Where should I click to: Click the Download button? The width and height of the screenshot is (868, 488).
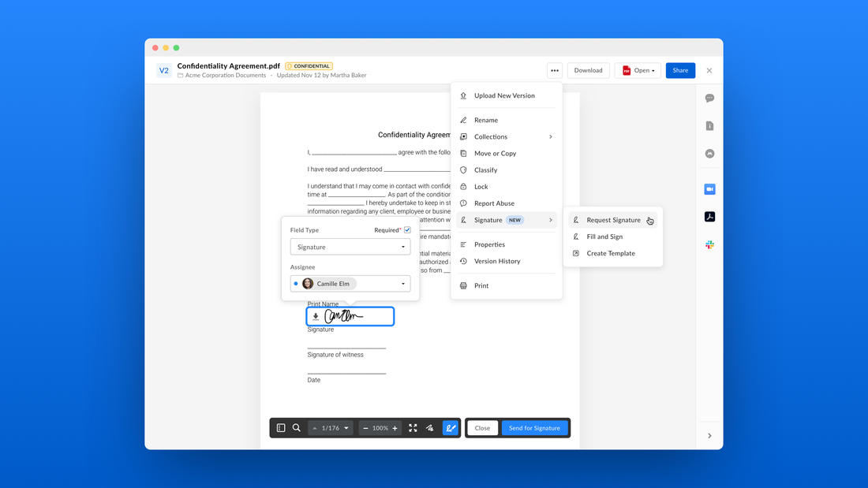point(588,70)
